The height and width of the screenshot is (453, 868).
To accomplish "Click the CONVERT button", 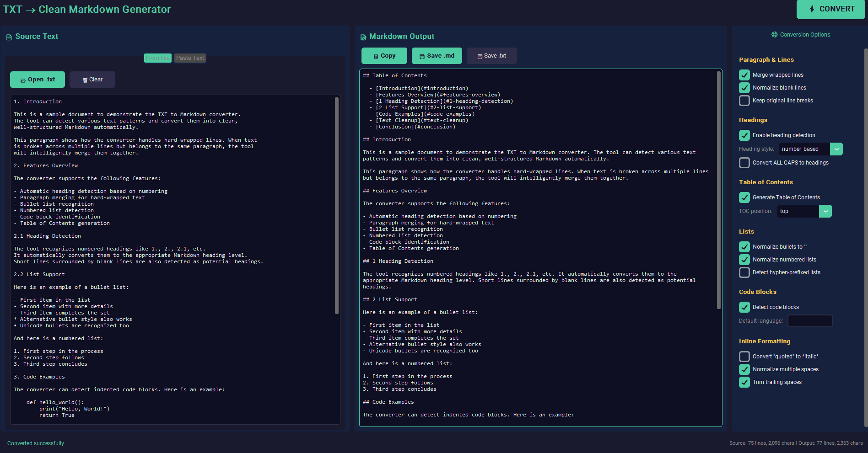I will (x=831, y=9).
